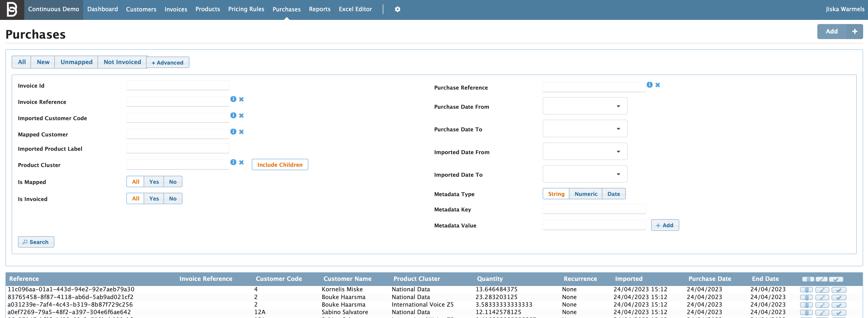Select Numeric metadata type
Screen dimensions: 868x318
pyautogui.click(x=586, y=193)
